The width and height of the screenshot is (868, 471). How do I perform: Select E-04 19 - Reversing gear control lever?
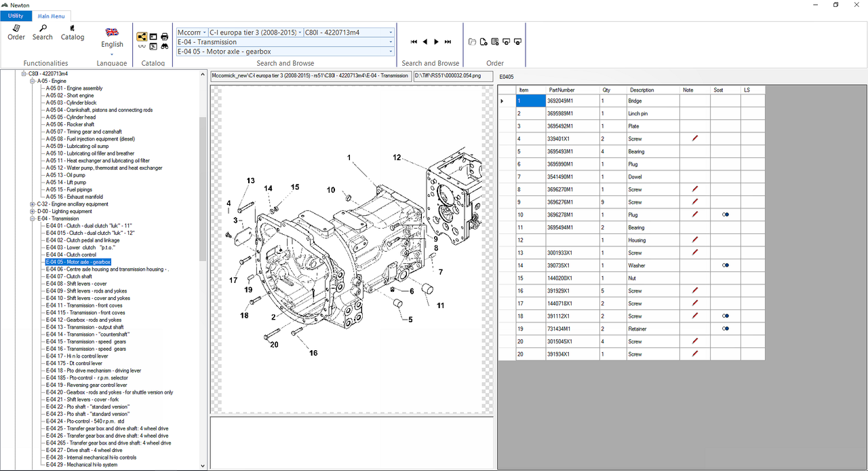(x=86, y=385)
